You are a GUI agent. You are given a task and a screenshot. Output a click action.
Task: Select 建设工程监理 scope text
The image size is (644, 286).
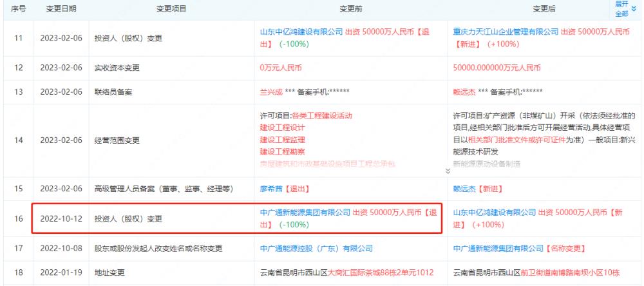point(283,140)
